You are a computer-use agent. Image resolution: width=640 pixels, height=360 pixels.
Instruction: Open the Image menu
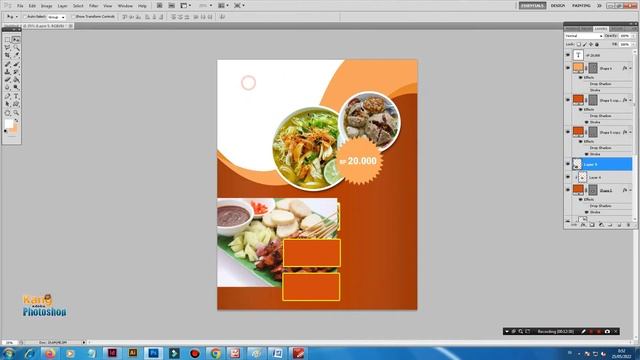[47, 6]
